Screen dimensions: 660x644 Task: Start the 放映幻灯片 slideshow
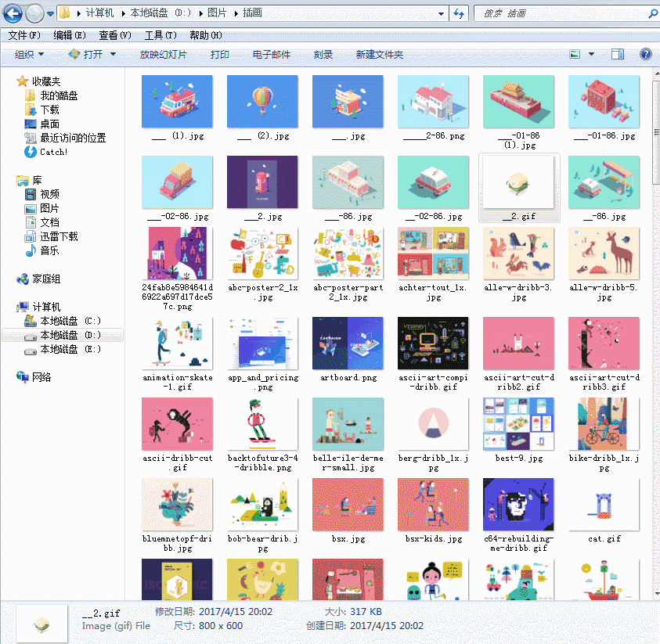click(162, 53)
